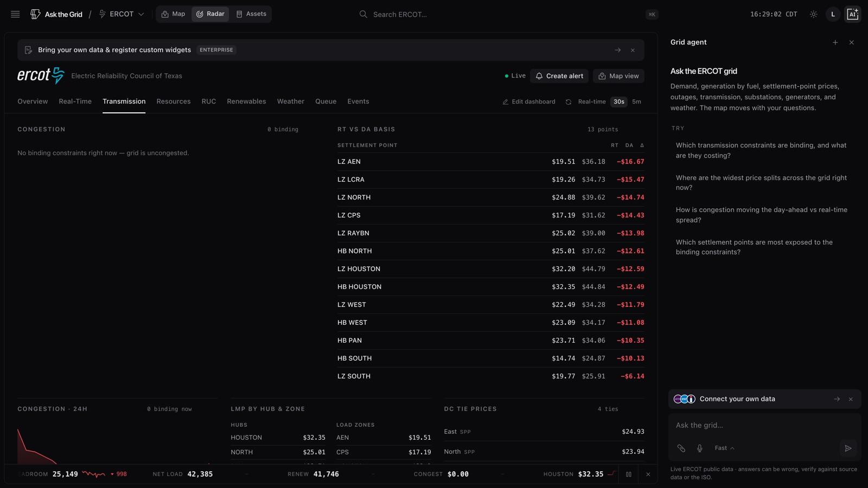868x488 pixels.
Task: Click the Live status indicator
Action: (x=515, y=76)
